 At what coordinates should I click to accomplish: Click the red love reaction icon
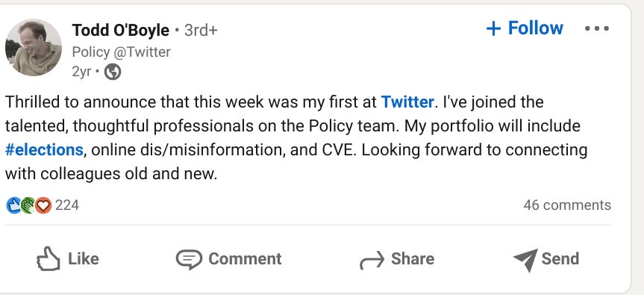click(x=43, y=205)
